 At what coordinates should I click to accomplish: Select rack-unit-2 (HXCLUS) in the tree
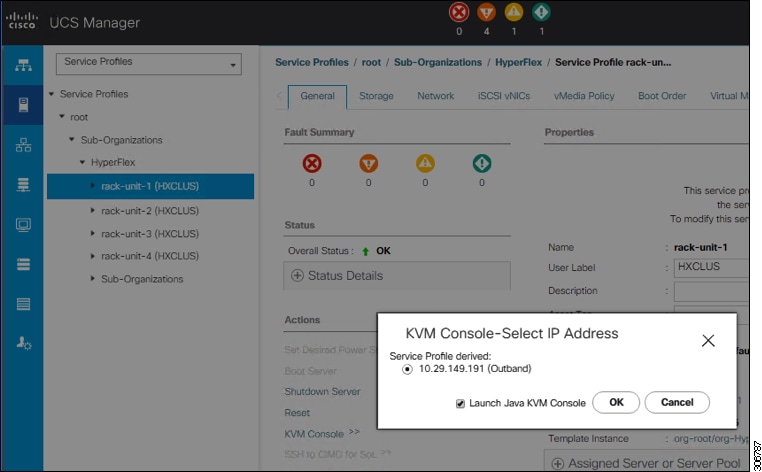[x=150, y=211]
